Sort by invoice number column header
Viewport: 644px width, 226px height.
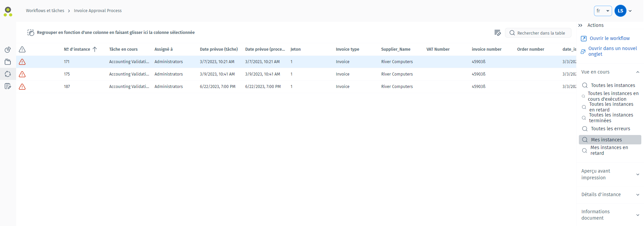pyautogui.click(x=487, y=49)
